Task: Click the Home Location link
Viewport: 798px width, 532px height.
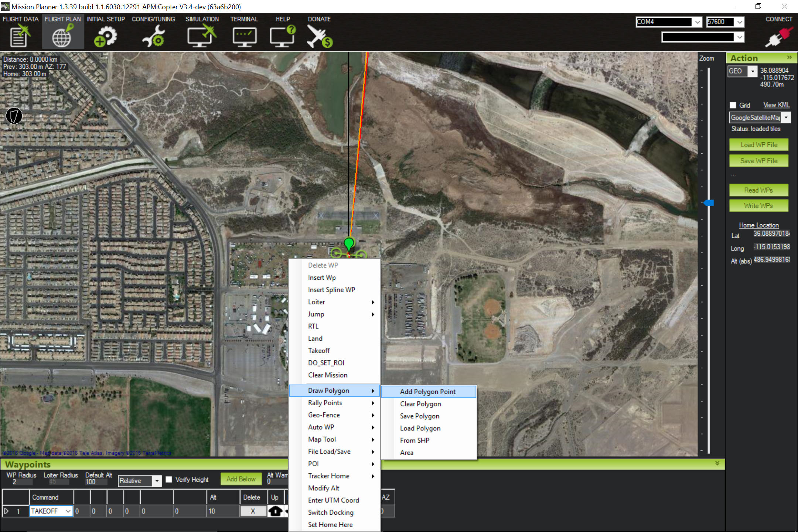Action: [759, 225]
